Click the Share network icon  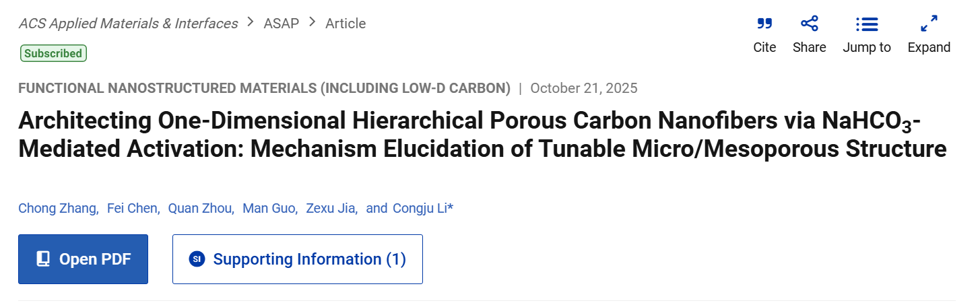coord(809,24)
